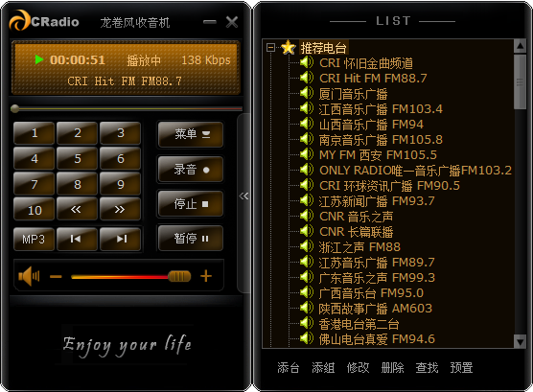The image size is (533, 392).
Task: Select CNR 音乐之声 station
Action: pyautogui.click(x=356, y=217)
